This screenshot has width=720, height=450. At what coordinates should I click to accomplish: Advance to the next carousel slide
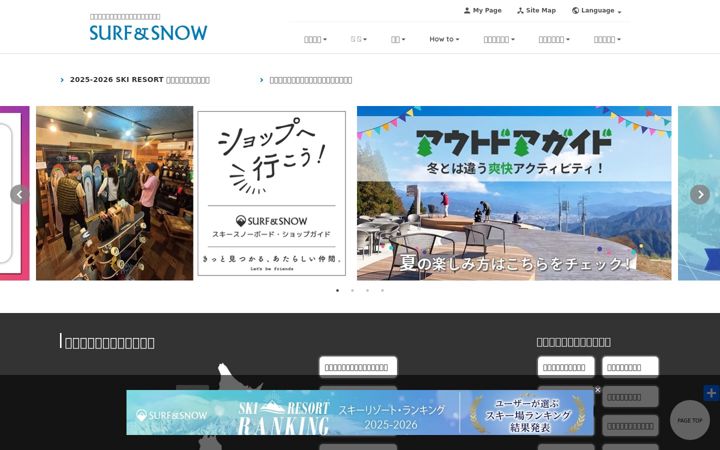point(700,194)
